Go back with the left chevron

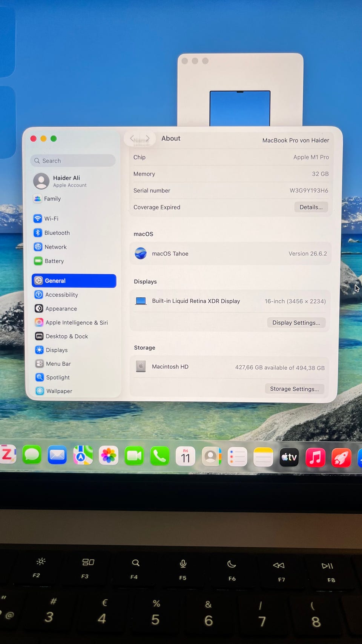pyautogui.click(x=132, y=138)
